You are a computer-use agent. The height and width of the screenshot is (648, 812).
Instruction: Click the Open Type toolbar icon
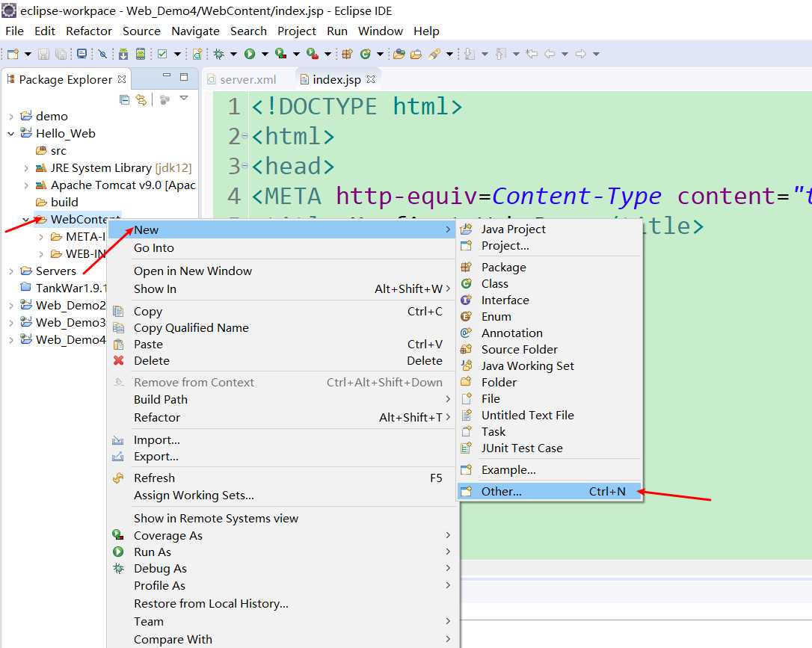(399, 54)
